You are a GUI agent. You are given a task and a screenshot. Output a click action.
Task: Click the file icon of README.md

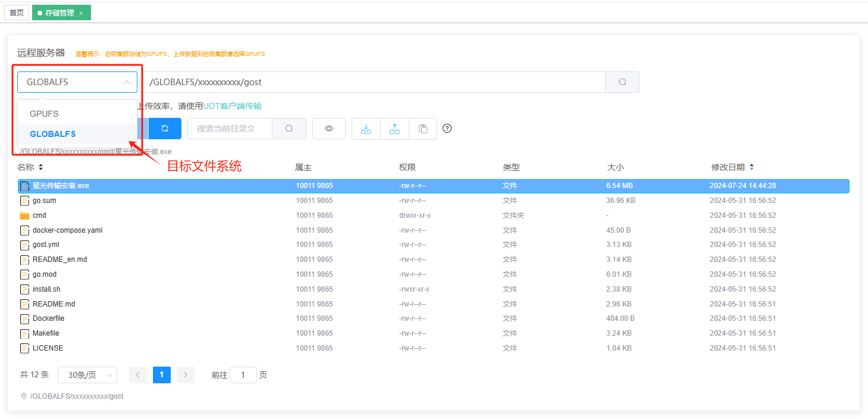point(25,304)
